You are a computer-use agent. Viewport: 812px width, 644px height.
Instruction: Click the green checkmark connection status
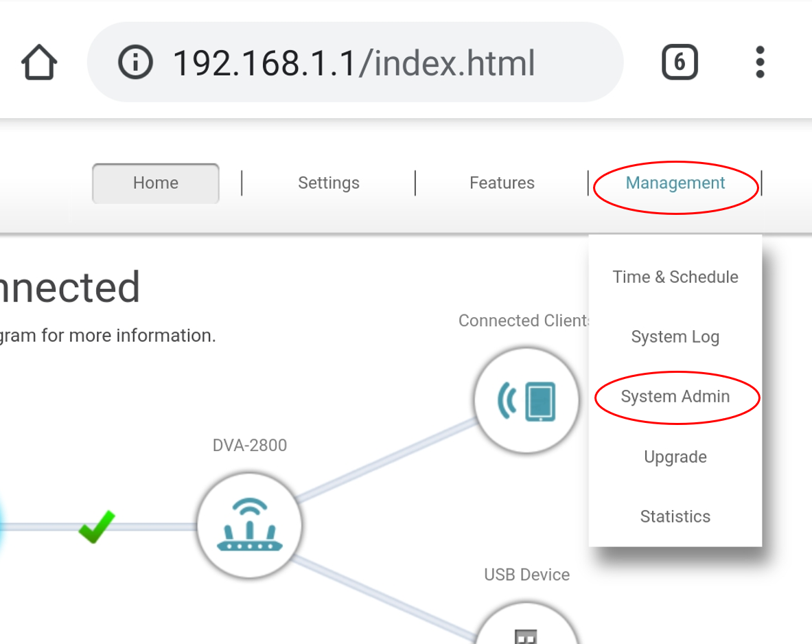[x=97, y=527]
